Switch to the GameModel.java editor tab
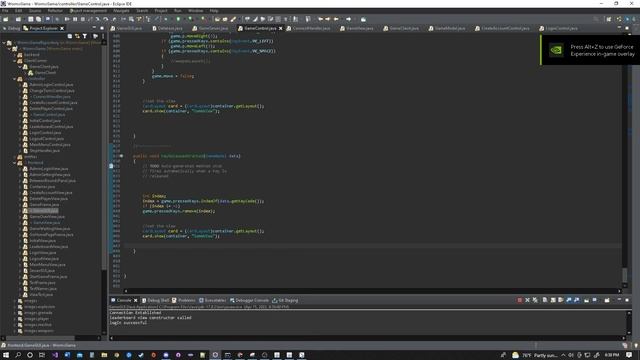The image size is (640, 360). pyautogui.click(x=447, y=28)
